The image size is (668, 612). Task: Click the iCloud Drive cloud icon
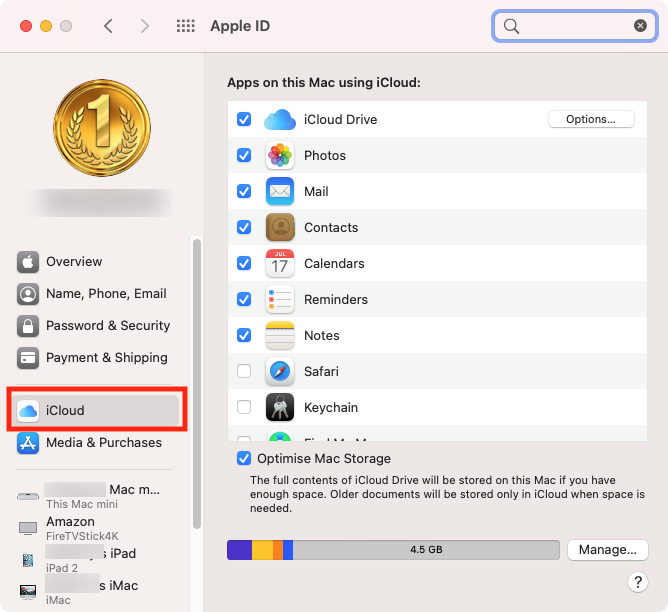coord(279,120)
